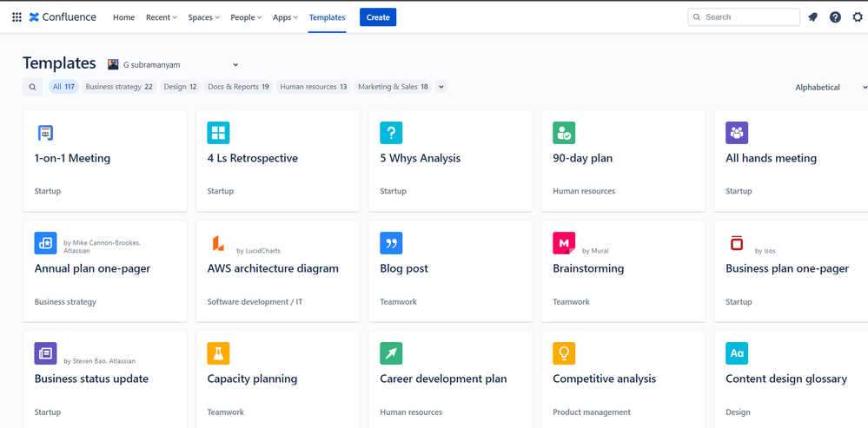Expand the Recent menu
868x428 pixels.
161,17
